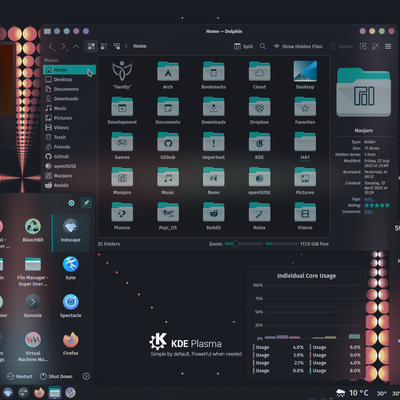Open Reddit from the Places panel
This screenshot has height=400, width=400.
pos(69,185)
